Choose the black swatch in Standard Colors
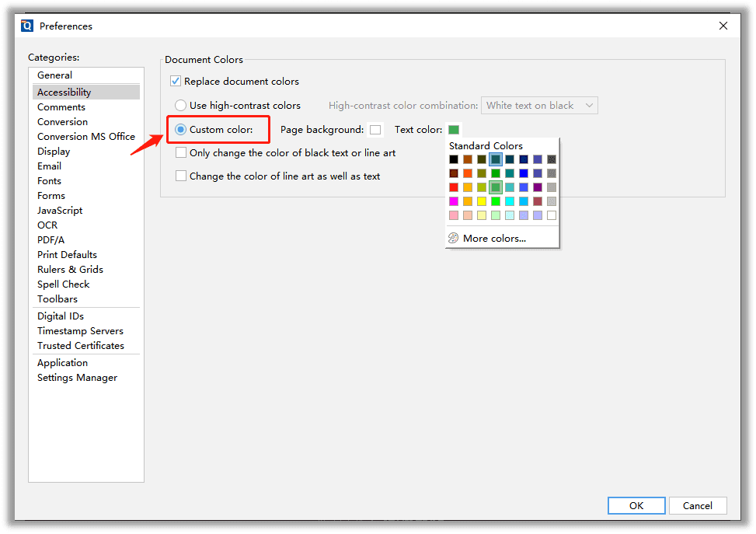 (x=454, y=159)
